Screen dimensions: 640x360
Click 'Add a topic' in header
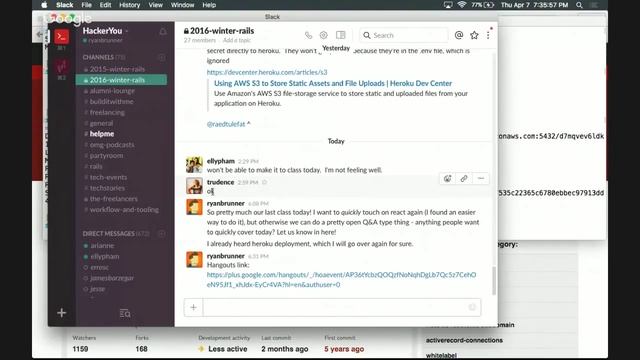(x=237, y=40)
